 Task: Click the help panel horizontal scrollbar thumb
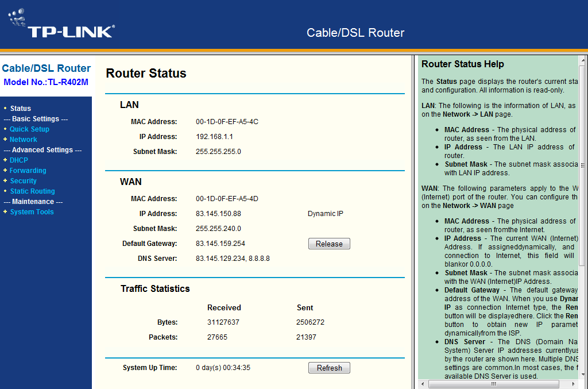(x=493, y=384)
